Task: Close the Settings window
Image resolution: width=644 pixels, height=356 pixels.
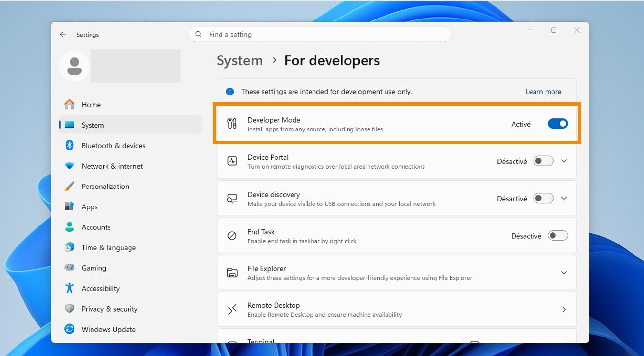Action: tap(577, 30)
